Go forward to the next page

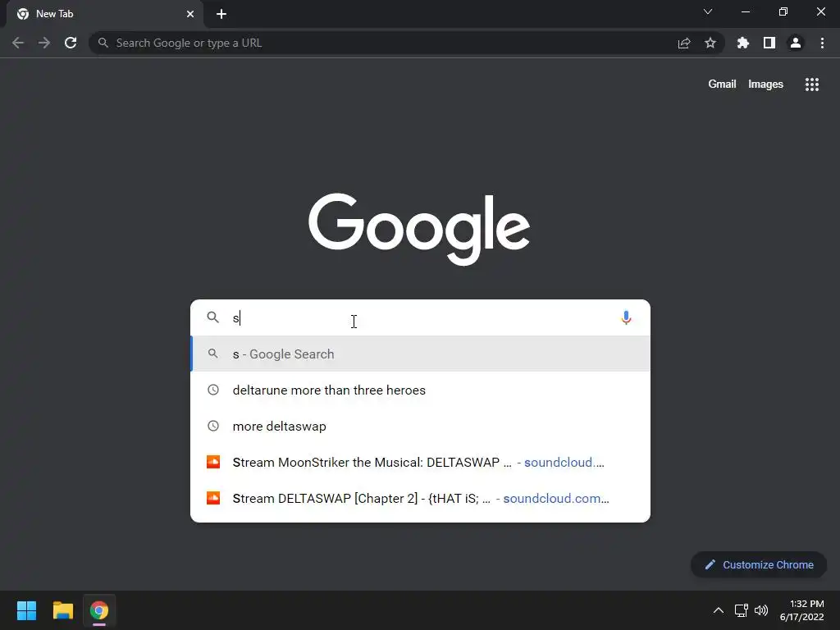click(44, 43)
